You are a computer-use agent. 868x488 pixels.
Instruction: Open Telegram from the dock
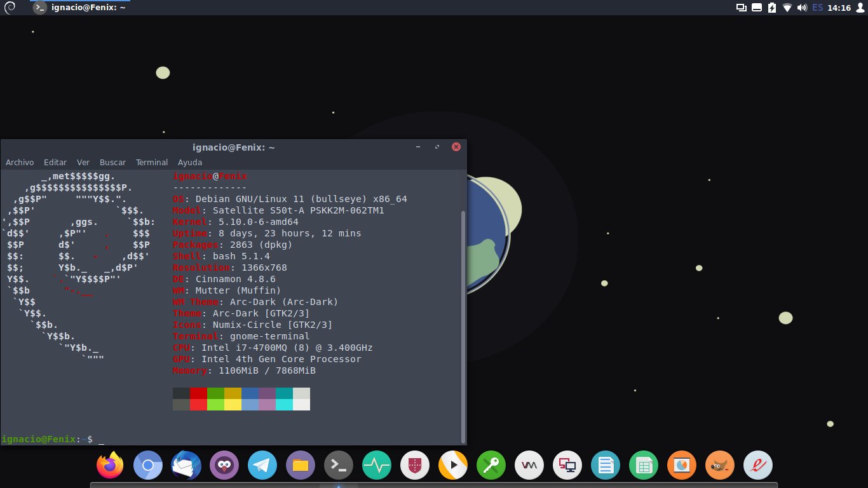point(262,466)
